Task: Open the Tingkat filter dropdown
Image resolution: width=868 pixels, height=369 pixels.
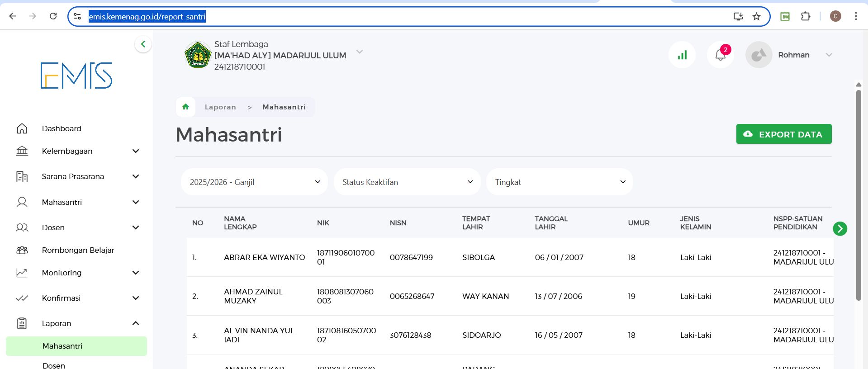Action: click(x=560, y=182)
